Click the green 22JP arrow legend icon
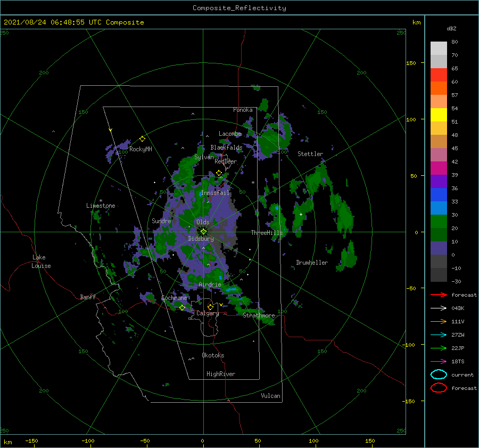The height and width of the screenshot is (448, 479). [439, 348]
